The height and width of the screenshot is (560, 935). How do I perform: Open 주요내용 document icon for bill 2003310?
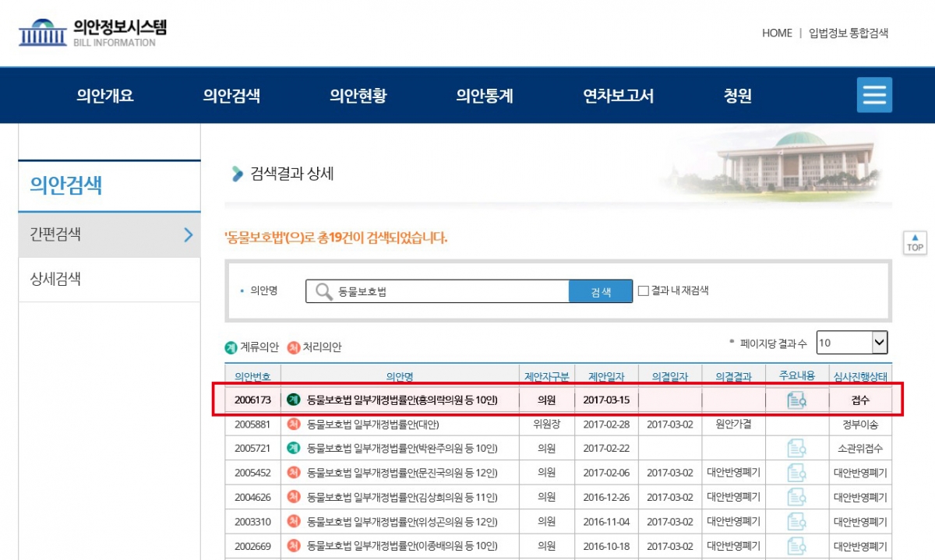(796, 520)
